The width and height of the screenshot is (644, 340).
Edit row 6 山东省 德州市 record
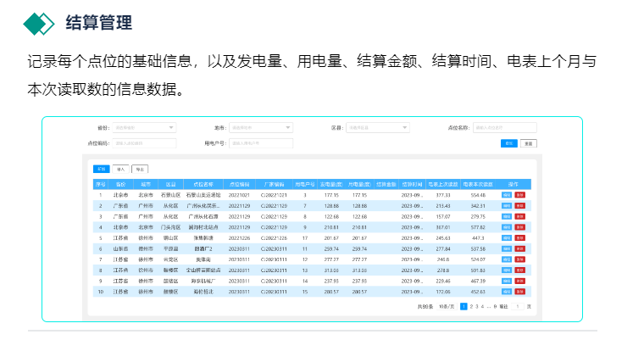click(507, 248)
